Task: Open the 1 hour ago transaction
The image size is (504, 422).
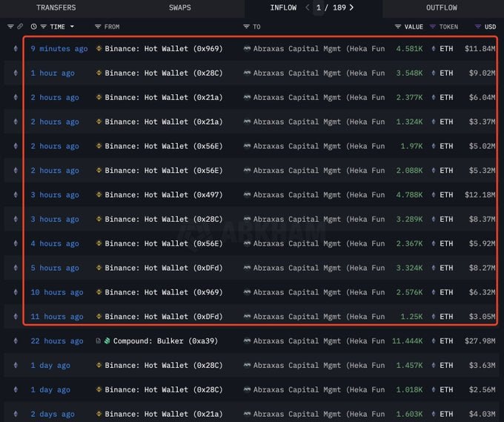Action: click(53, 73)
